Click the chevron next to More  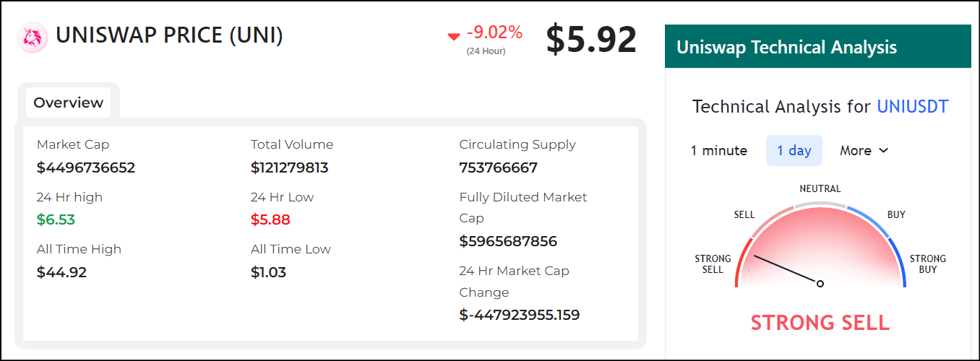pos(883,151)
